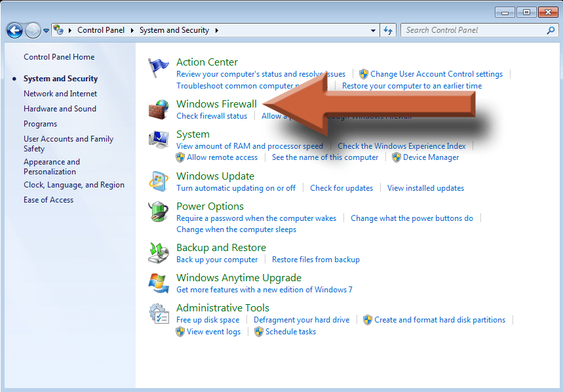Click Change what the power buttons do
This screenshot has height=392, width=563.
point(412,219)
